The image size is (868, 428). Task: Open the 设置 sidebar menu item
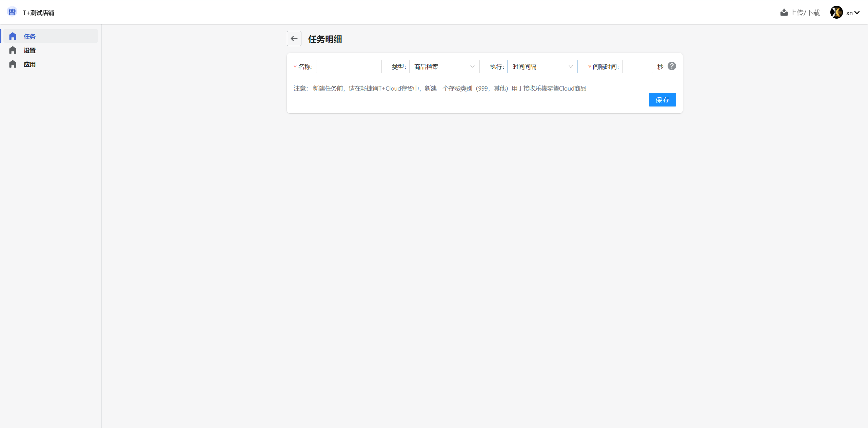pos(29,50)
